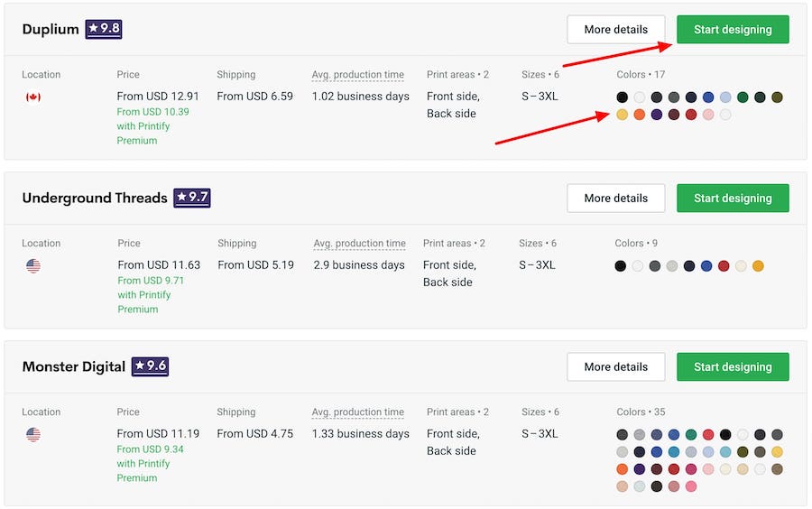Select the light gray swatch for Underground Threads
The image size is (812, 509).
[671, 266]
